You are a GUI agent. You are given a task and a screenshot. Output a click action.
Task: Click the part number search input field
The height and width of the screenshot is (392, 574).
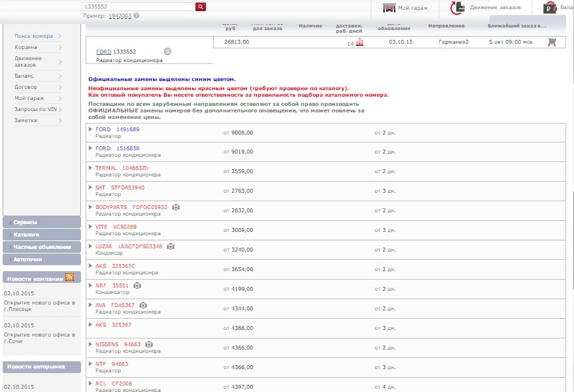coord(139,7)
